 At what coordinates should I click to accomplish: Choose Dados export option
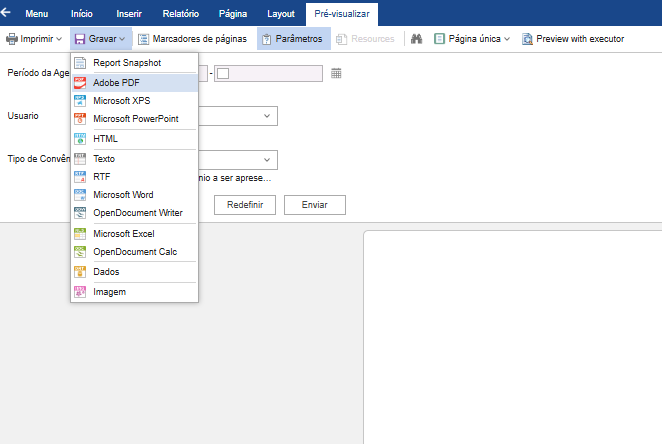coord(135,272)
